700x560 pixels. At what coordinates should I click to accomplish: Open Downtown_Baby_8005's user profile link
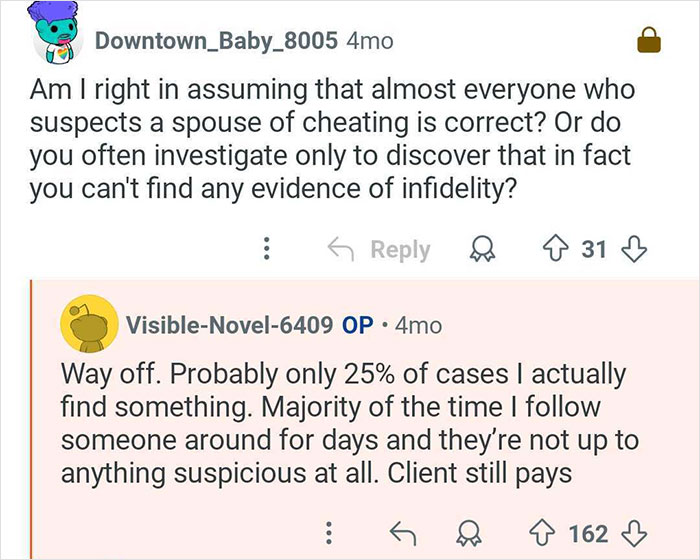tap(216, 41)
